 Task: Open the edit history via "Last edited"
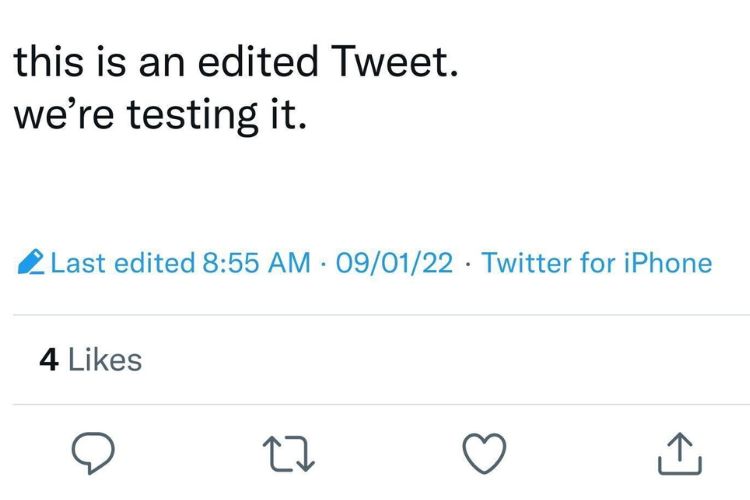(122, 264)
